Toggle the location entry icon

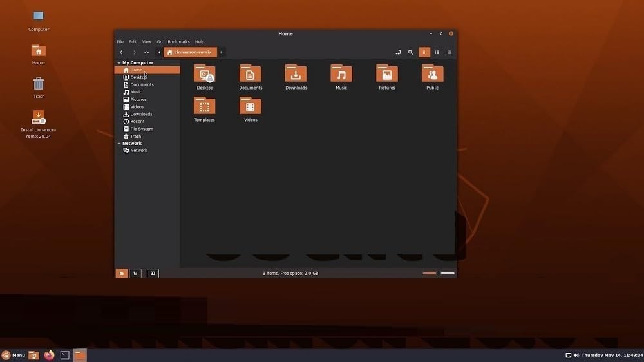tap(397, 52)
